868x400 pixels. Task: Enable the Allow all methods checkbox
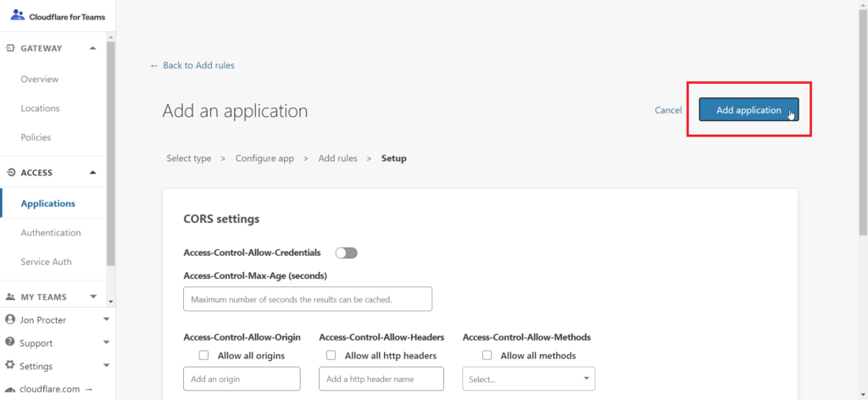487,355
